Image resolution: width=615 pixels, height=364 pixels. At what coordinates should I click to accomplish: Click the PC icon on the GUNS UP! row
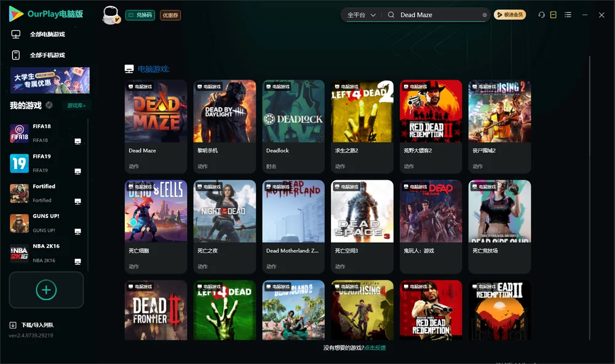tap(77, 231)
